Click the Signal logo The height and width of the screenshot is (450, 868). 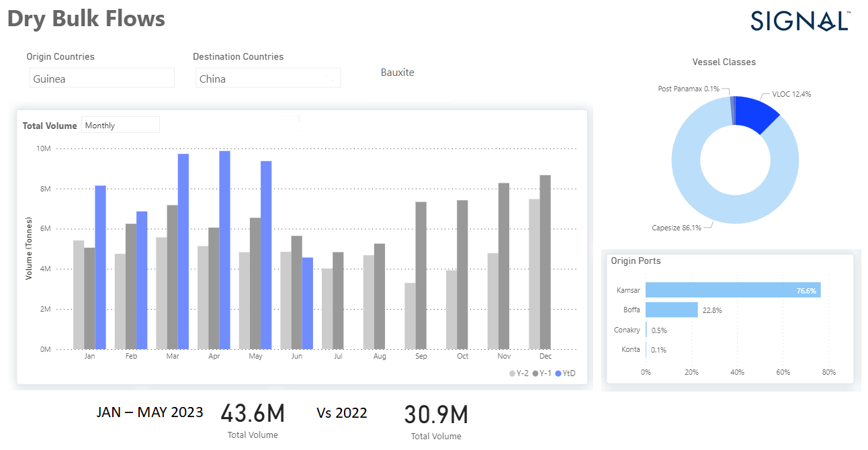pos(799,20)
